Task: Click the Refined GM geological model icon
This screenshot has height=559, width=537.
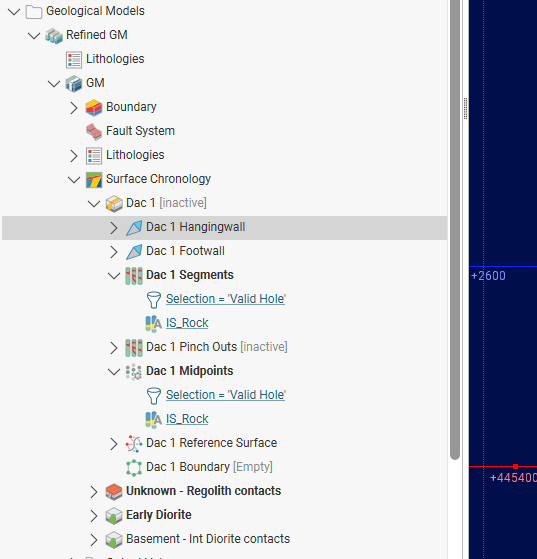Action: (x=54, y=35)
